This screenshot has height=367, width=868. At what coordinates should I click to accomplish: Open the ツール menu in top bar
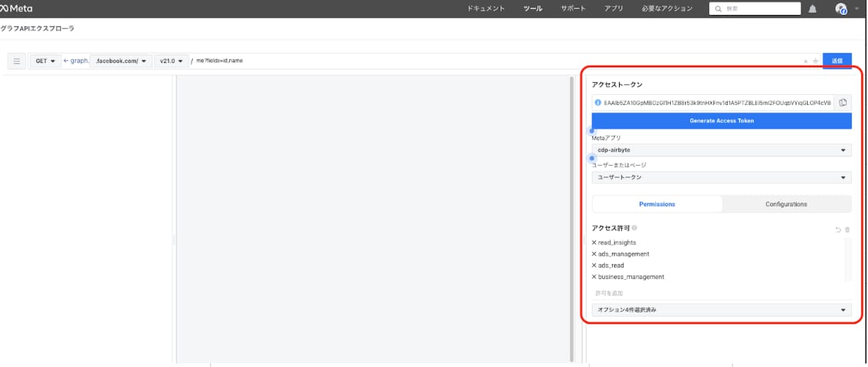pos(533,9)
